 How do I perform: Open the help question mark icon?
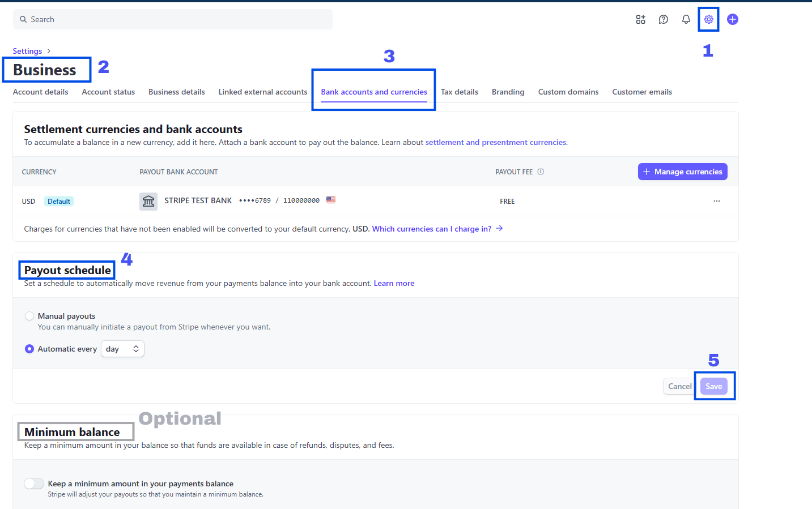(663, 19)
